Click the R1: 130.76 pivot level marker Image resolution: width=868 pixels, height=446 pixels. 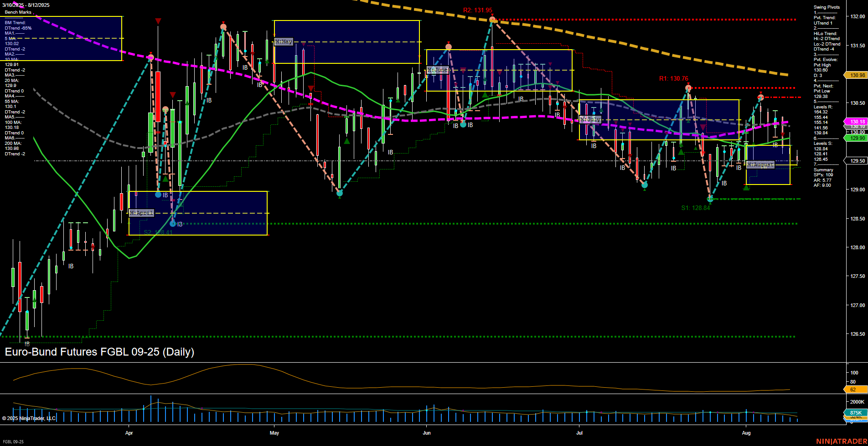pos(673,78)
